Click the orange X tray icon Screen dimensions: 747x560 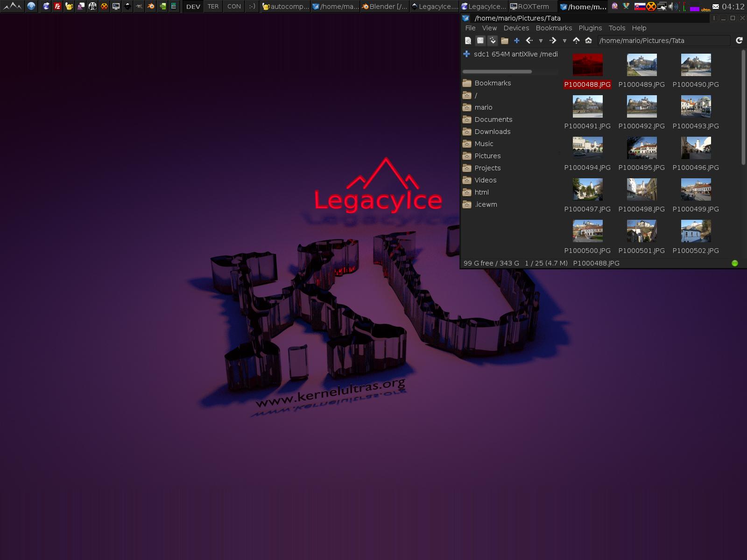coord(651,7)
